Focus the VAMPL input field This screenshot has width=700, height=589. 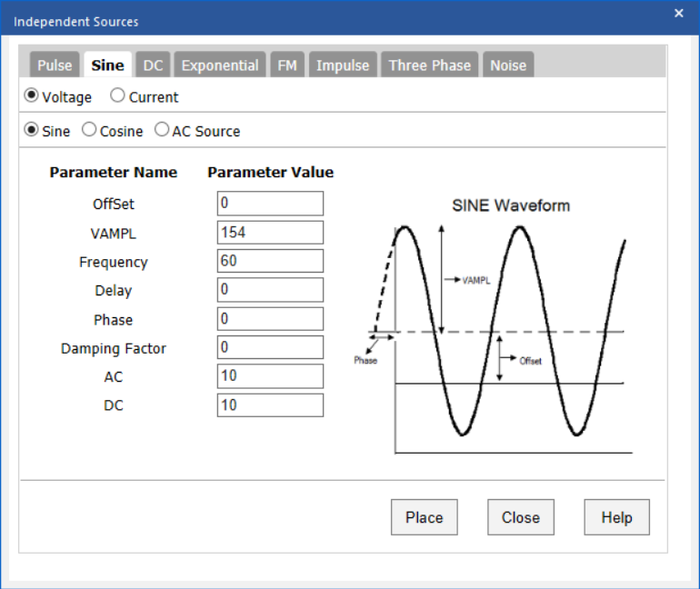click(270, 233)
